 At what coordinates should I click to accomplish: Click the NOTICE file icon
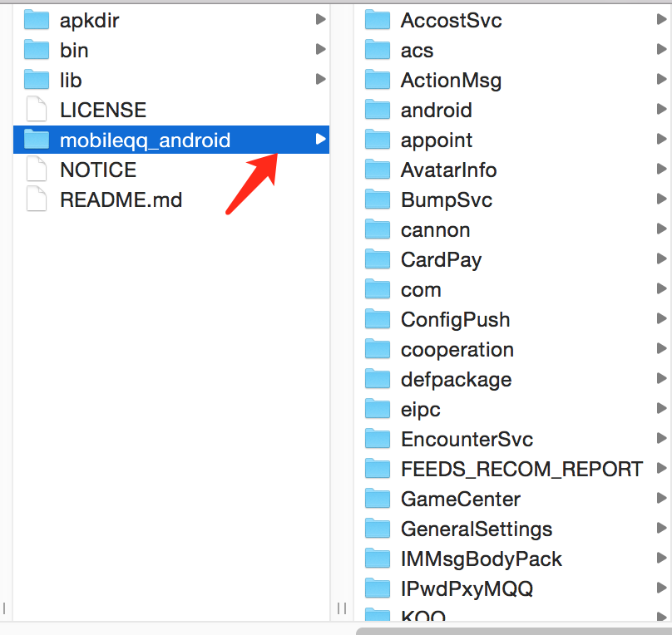click(x=37, y=169)
